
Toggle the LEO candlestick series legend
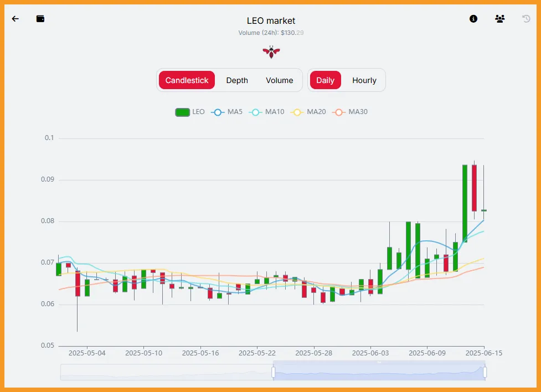(190, 112)
